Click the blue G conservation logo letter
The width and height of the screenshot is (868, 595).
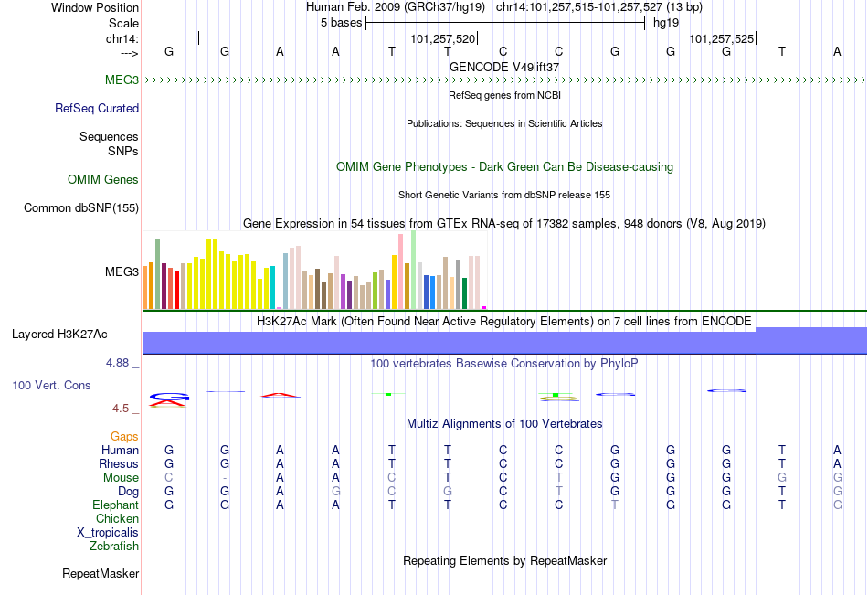[x=169, y=397]
